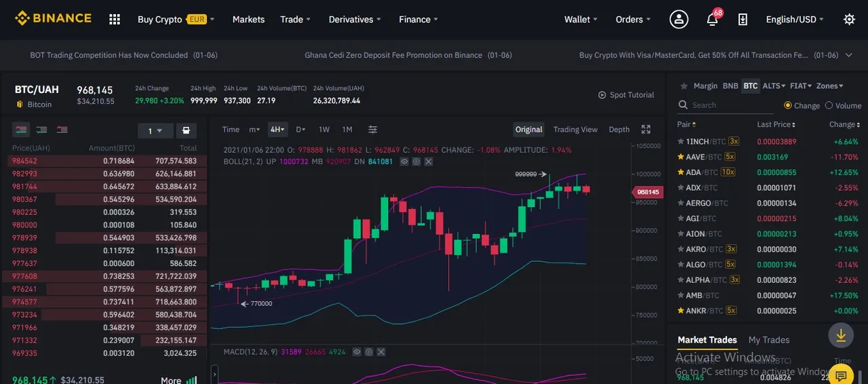Unfavorite the ANKR/BTC pair star

[681, 311]
